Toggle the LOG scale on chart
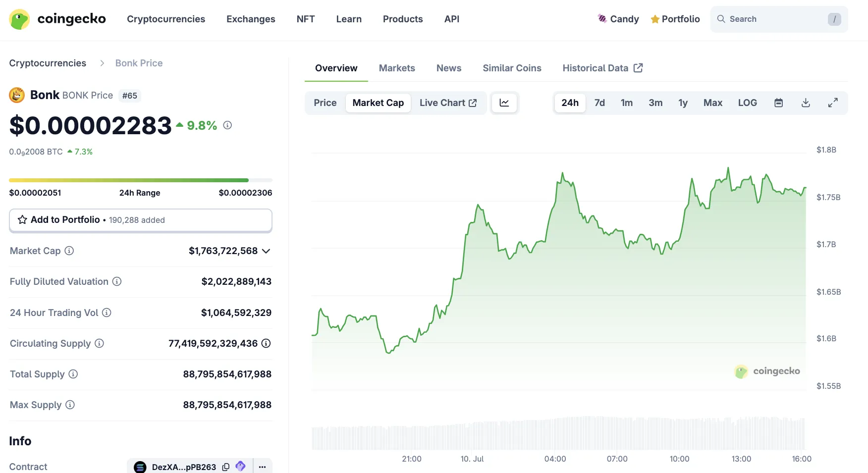This screenshot has height=473, width=868. pos(747,103)
